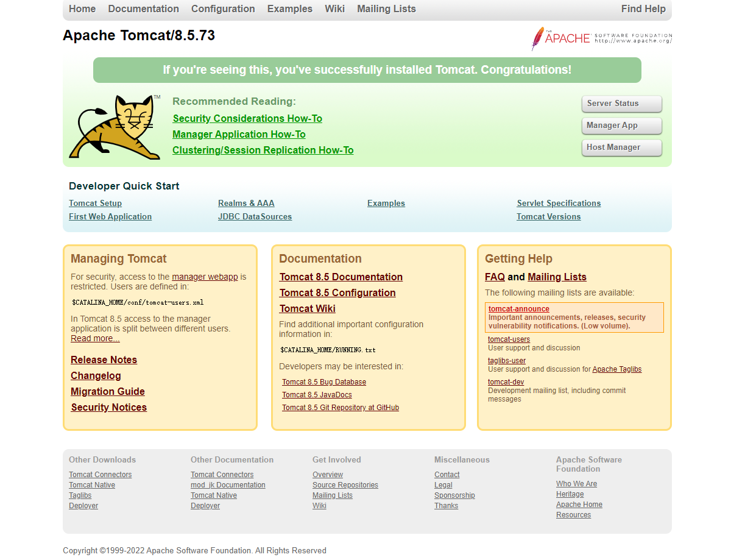Open Security Considerations How-To link
Image resolution: width=731 pixels, height=560 pixels.
click(247, 118)
